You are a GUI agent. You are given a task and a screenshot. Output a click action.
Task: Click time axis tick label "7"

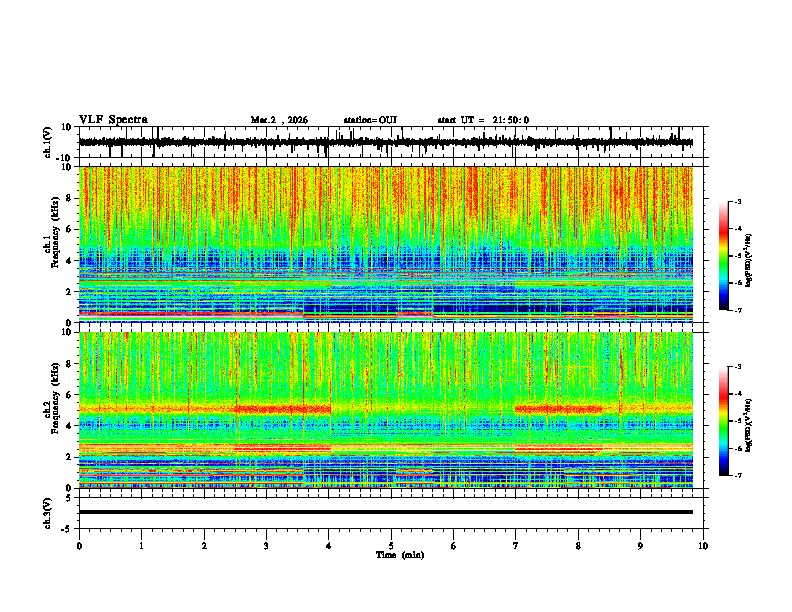(516, 546)
